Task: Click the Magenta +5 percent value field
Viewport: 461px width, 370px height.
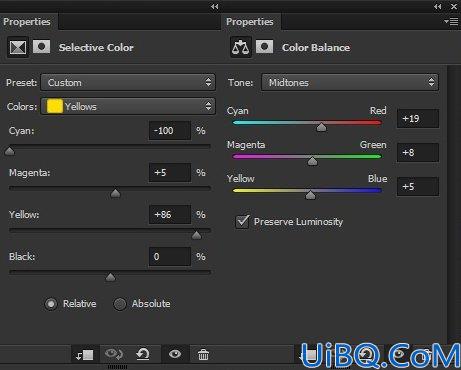Action: click(170, 172)
